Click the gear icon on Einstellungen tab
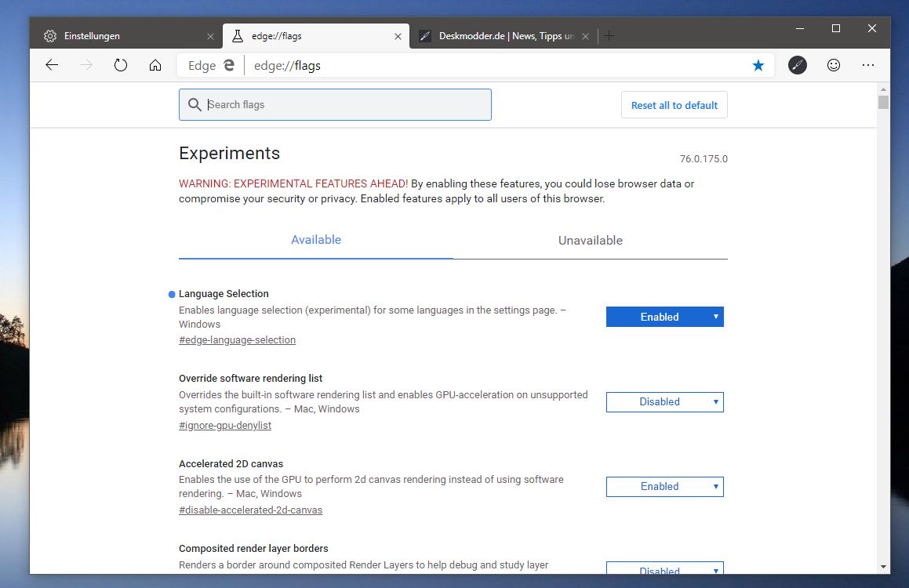 [x=50, y=36]
